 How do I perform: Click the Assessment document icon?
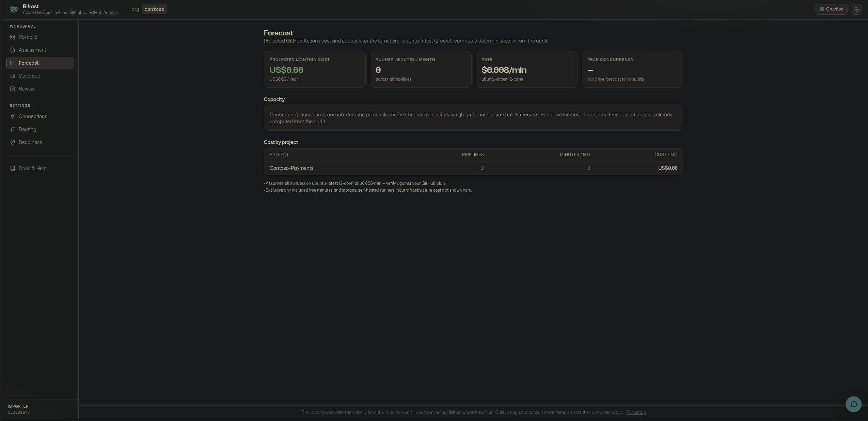pyautogui.click(x=13, y=50)
